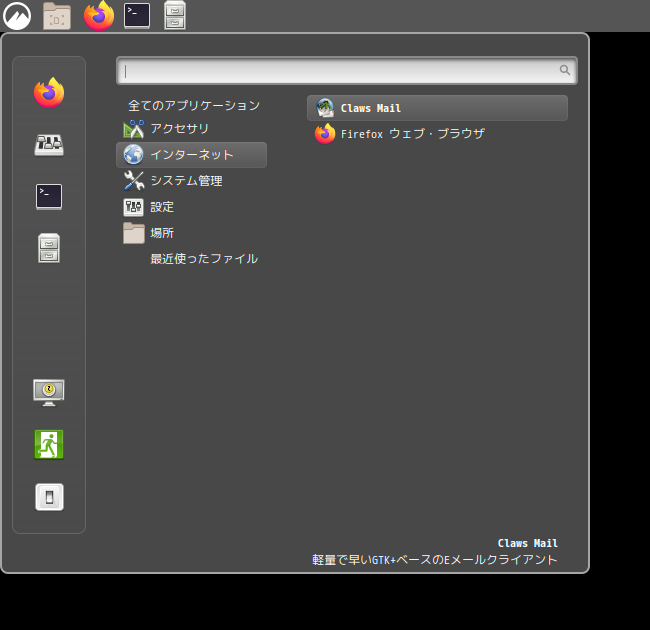Open the show-desktop folder icon in top panel

[x=57, y=16]
